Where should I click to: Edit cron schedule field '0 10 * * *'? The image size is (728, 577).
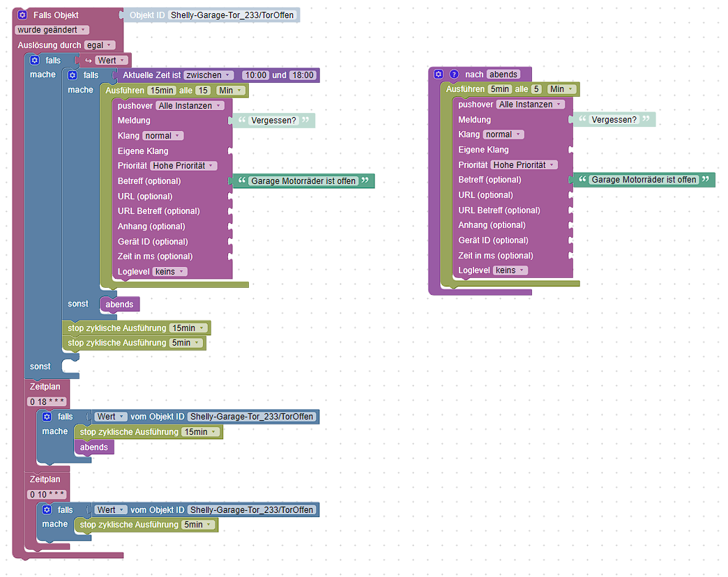click(x=47, y=495)
